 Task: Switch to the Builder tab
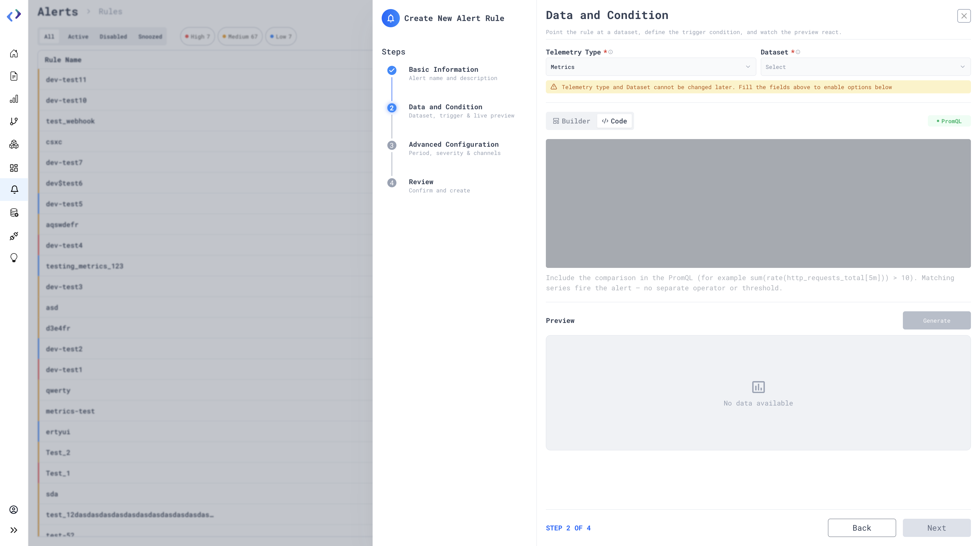pos(571,121)
